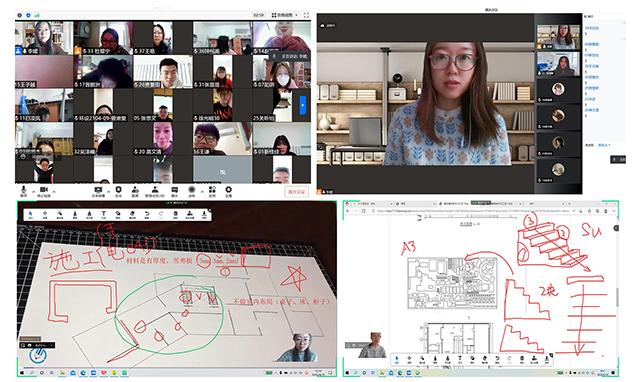
Task: Select mouse pointer tool in browser annotation toolbar
Action: [x=397, y=359]
